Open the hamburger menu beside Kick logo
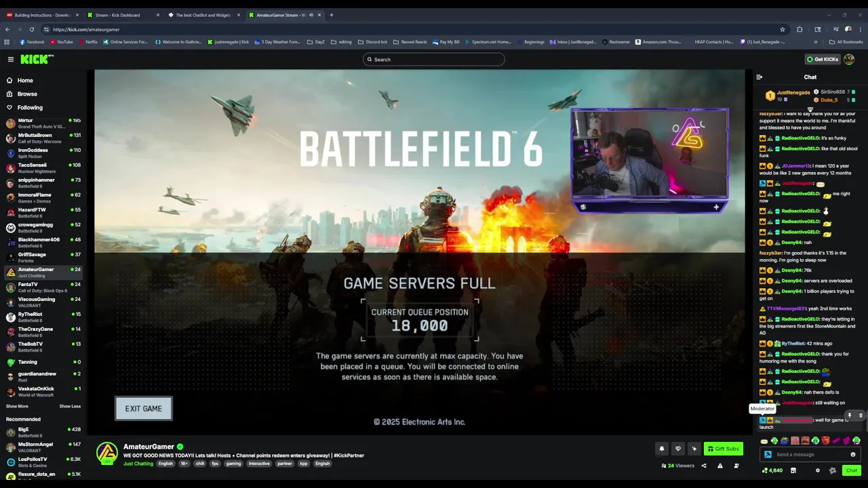This screenshot has height=488, width=868. pyautogui.click(x=11, y=60)
